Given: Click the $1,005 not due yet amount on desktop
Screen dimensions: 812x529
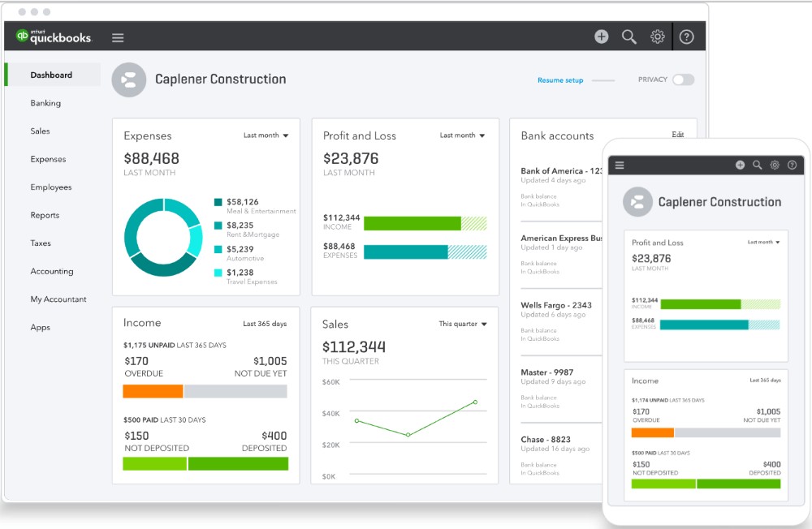Looking at the screenshot, I should click(x=270, y=361).
